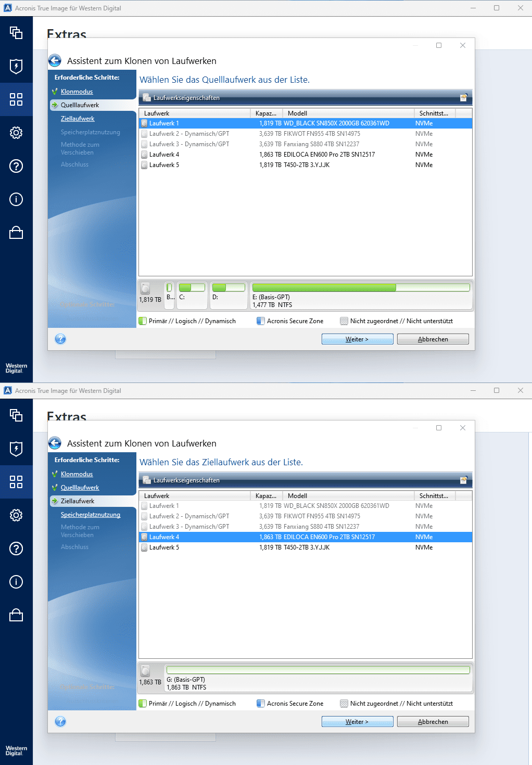Select Laufwerk 3 Fanxiang row in target list

click(x=306, y=527)
